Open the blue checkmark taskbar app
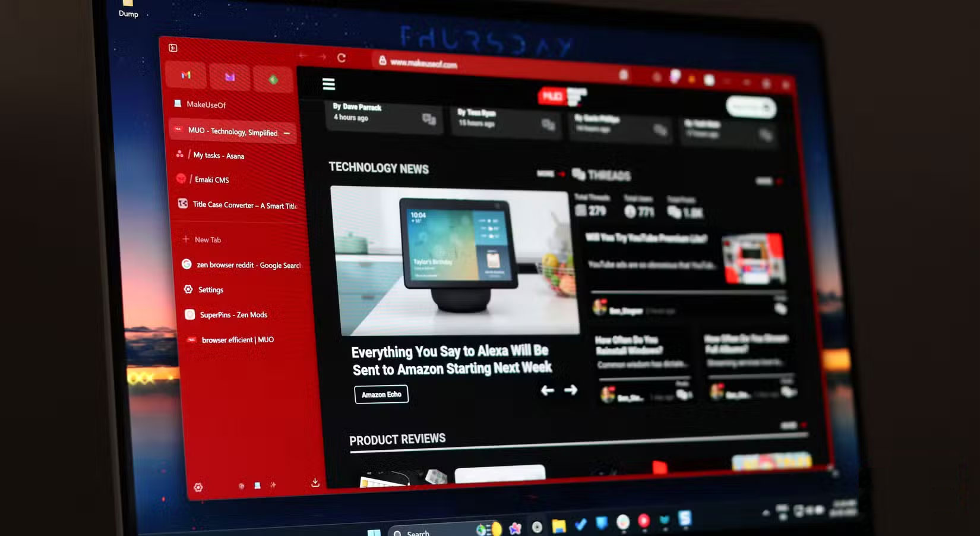Viewport: 980px width, 536px height. [580, 524]
